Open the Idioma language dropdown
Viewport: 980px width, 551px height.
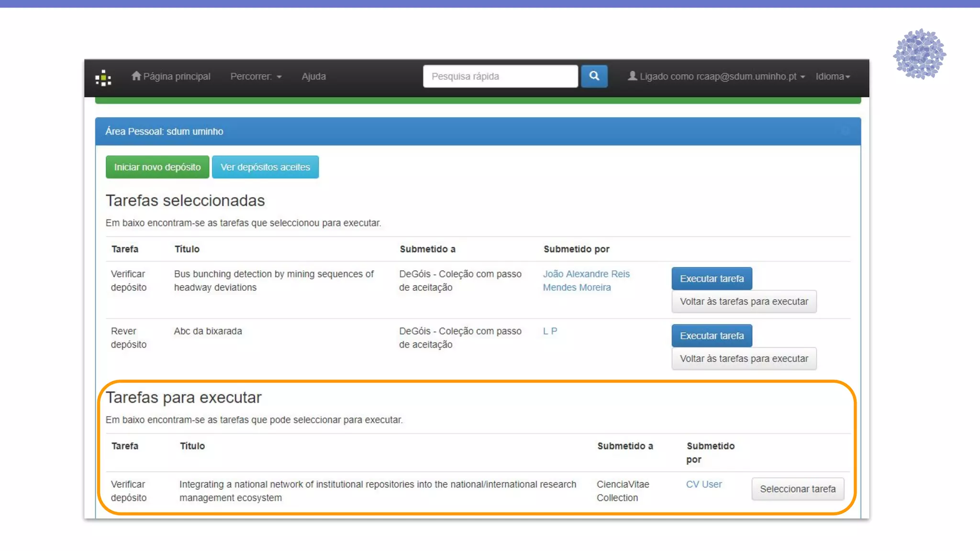pyautogui.click(x=833, y=77)
